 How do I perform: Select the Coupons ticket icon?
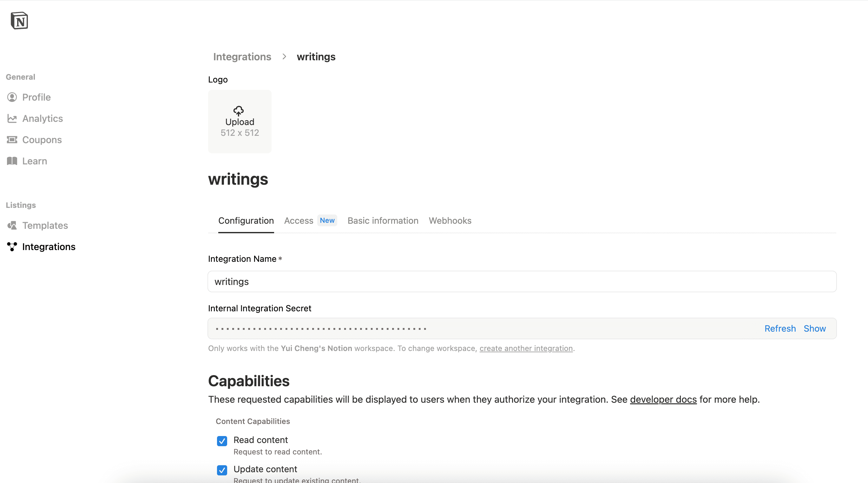tap(12, 140)
